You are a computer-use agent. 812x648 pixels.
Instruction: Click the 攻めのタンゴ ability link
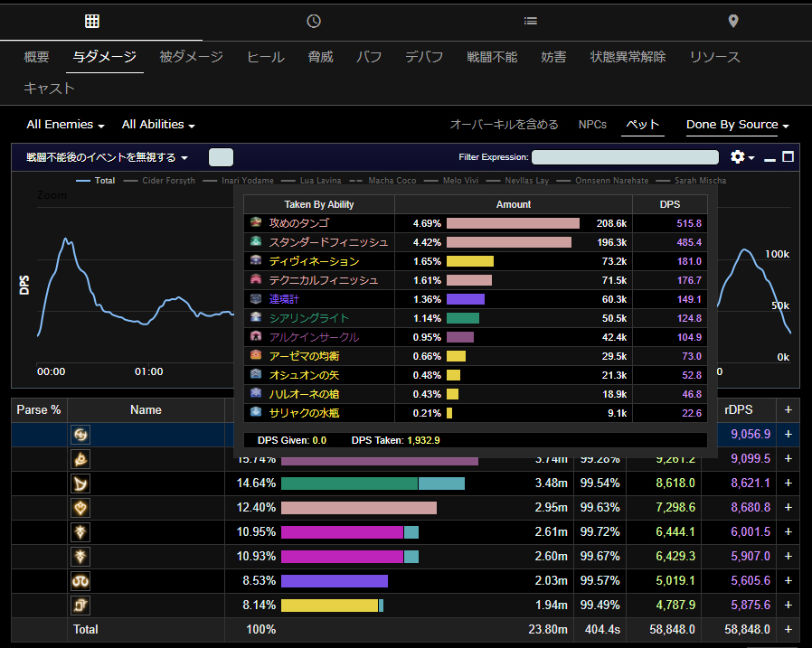pos(299,223)
